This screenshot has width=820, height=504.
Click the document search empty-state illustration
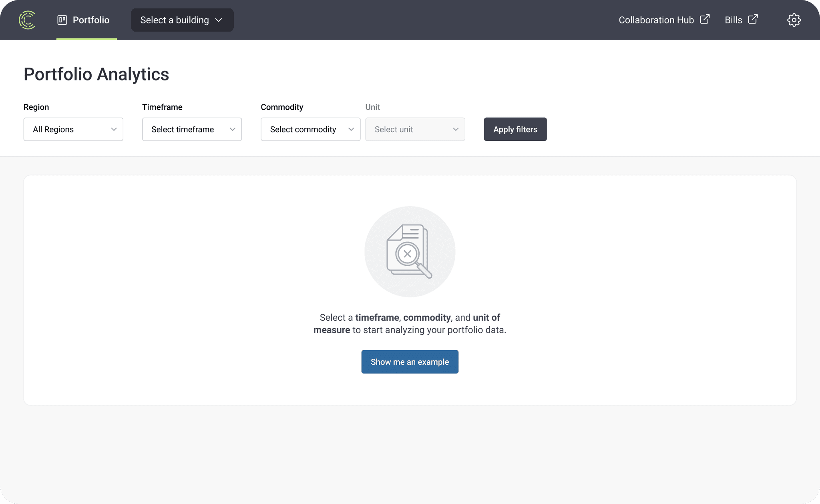click(x=410, y=251)
